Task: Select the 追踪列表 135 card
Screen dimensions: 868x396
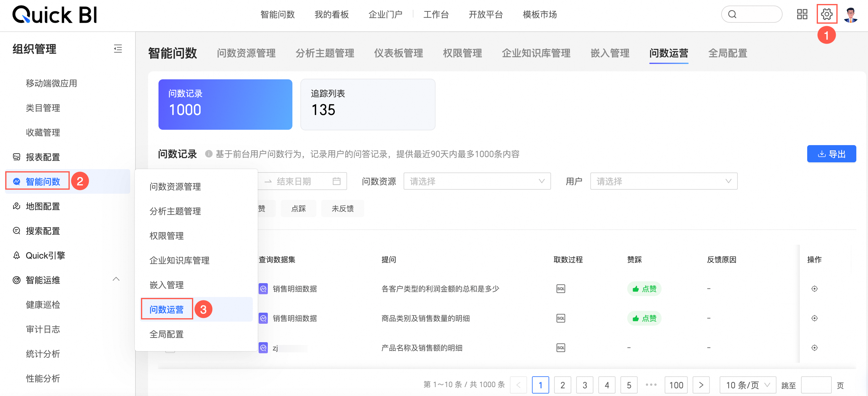Action: click(x=368, y=104)
